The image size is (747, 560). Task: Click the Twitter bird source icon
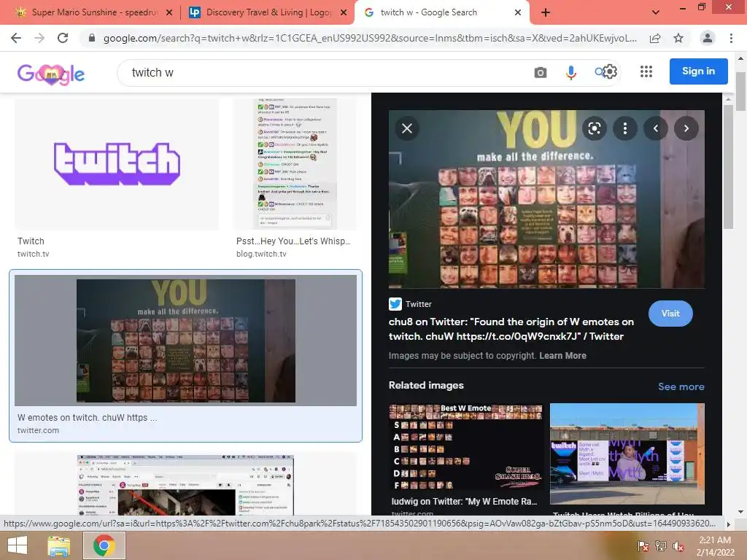click(x=395, y=304)
